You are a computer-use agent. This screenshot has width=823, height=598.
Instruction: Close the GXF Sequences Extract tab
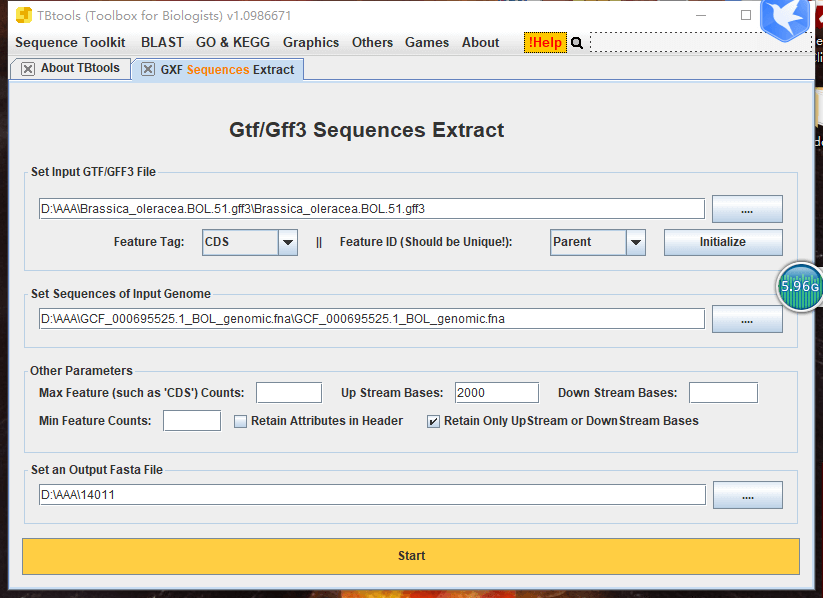[x=148, y=69]
